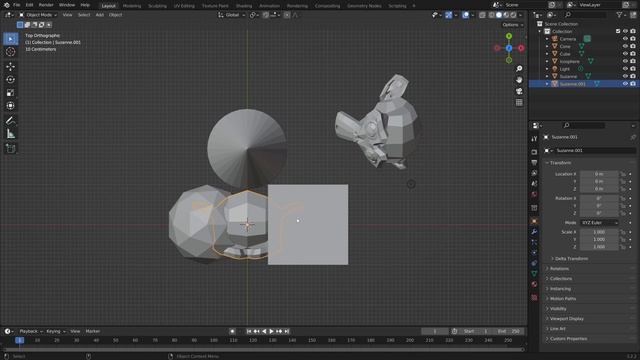Select the Transform tool

tap(10, 106)
